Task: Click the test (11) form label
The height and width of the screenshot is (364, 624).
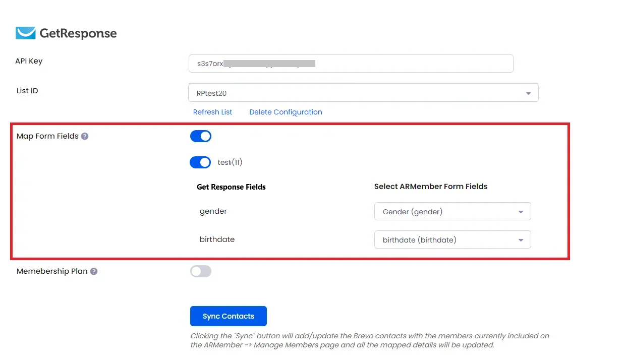Action: [230, 162]
